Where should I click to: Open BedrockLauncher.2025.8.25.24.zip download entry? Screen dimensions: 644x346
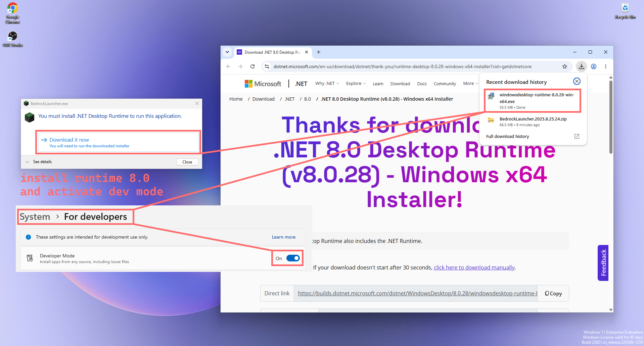click(x=533, y=121)
